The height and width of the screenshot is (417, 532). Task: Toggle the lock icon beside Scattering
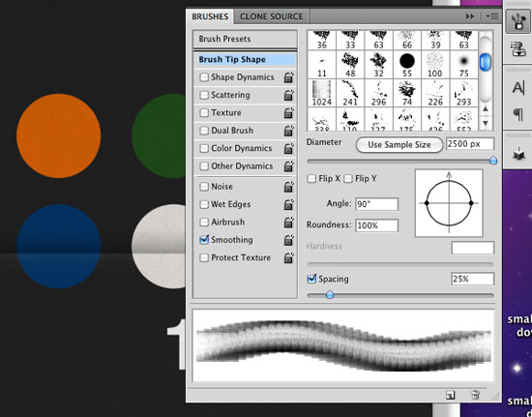tap(289, 95)
